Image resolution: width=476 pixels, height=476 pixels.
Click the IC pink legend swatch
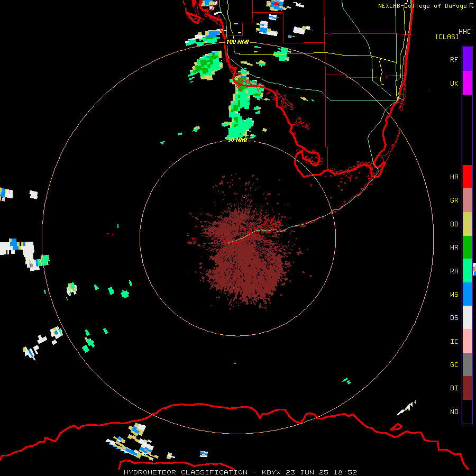tap(467, 341)
